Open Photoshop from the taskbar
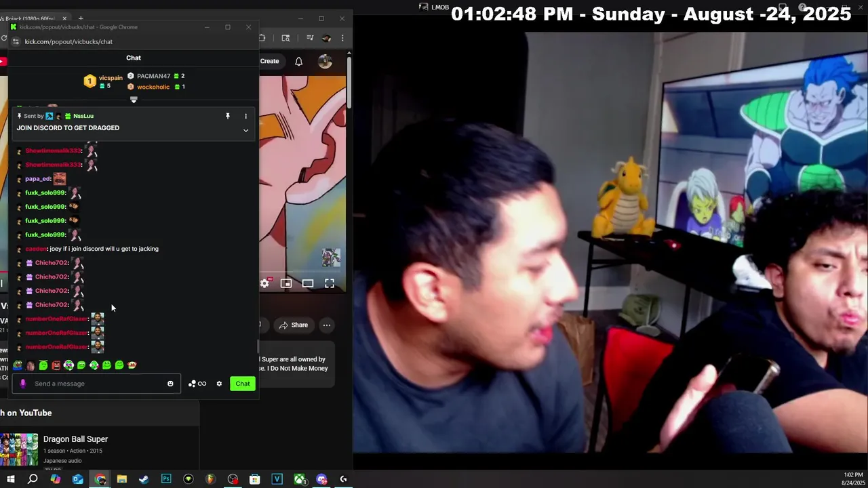This screenshot has width=868, height=488. 166,479
